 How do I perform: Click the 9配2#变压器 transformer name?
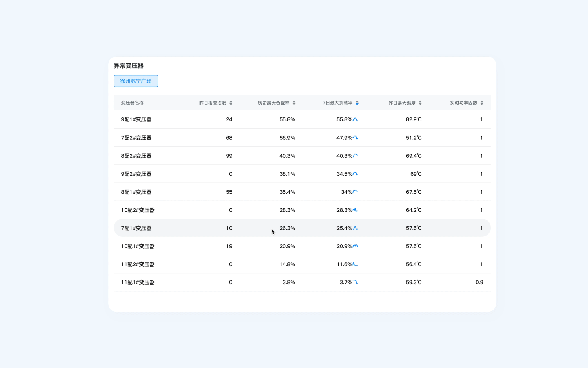pyautogui.click(x=136, y=174)
